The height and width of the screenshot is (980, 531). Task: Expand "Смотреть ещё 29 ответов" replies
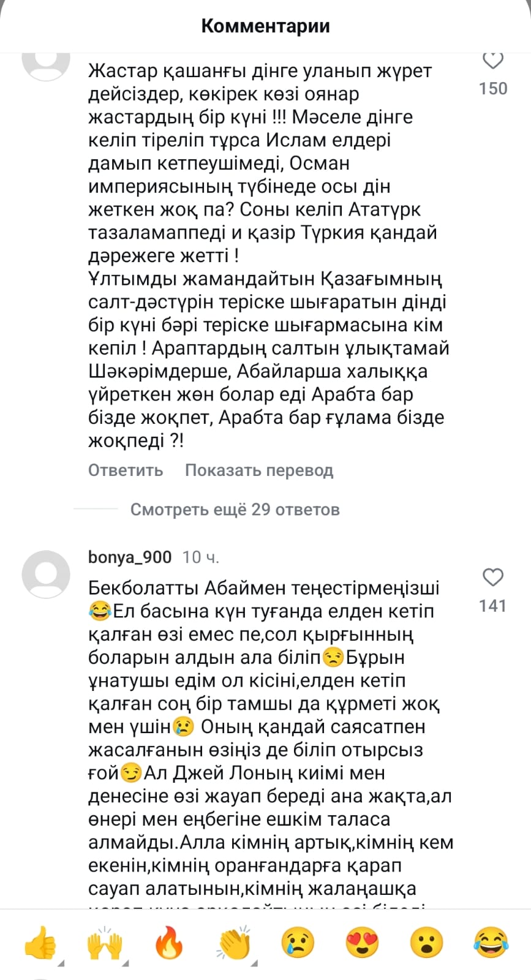coord(235,510)
